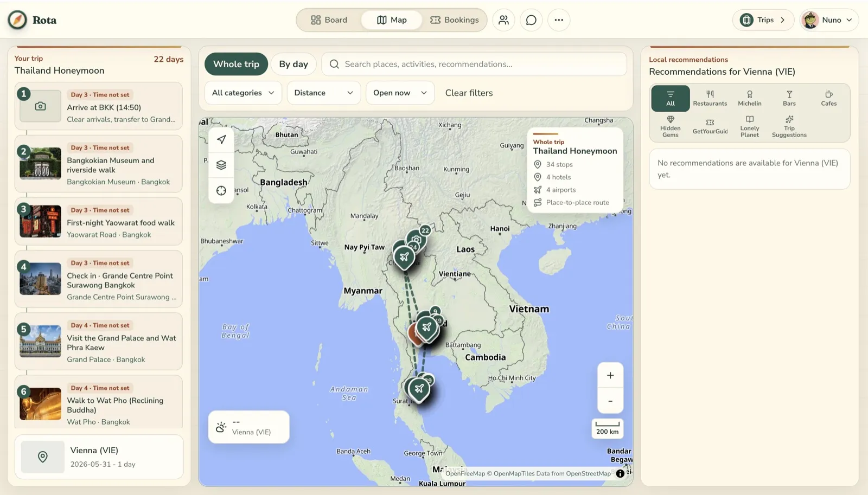Click the airplane marker near Nay Pyi Taw
The width and height of the screenshot is (868, 495).
(x=404, y=257)
